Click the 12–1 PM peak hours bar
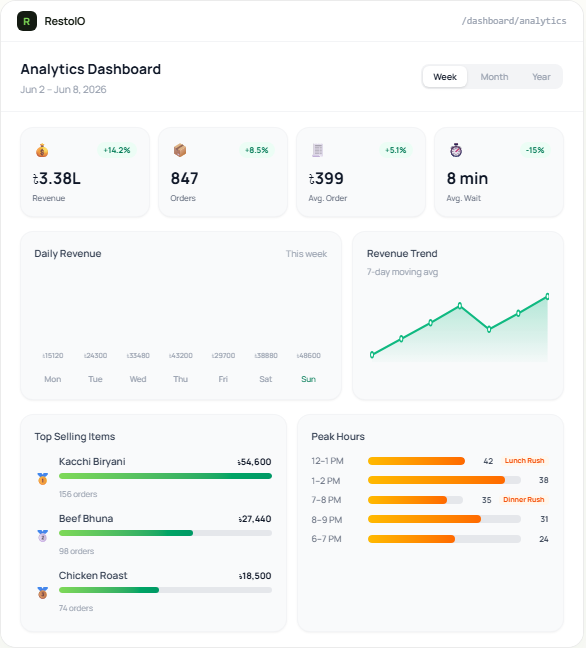This screenshot has width=586, height=648. tap(416, 461)
